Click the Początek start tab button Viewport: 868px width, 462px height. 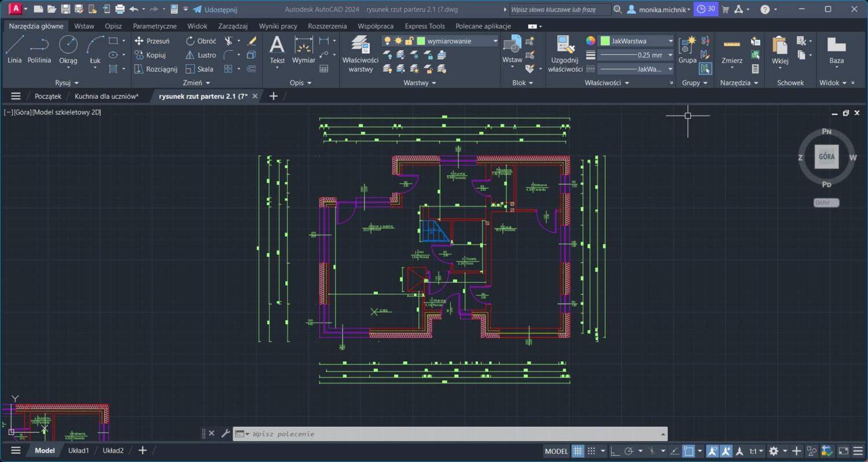click(x=48, y=96)
